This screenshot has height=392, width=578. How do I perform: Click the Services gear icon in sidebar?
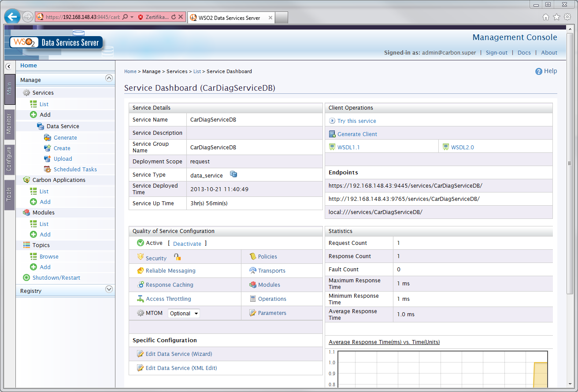coord(26,93)
